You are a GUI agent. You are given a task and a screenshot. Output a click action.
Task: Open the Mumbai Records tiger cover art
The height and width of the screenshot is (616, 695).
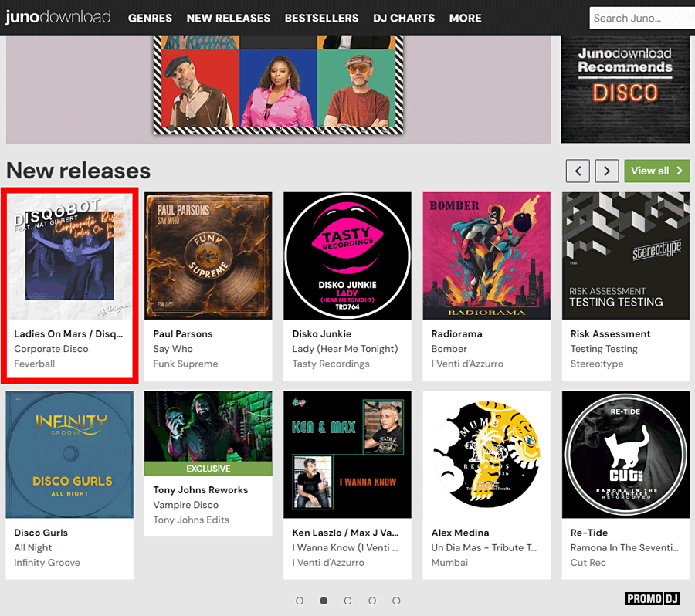(x=486, y=454)
